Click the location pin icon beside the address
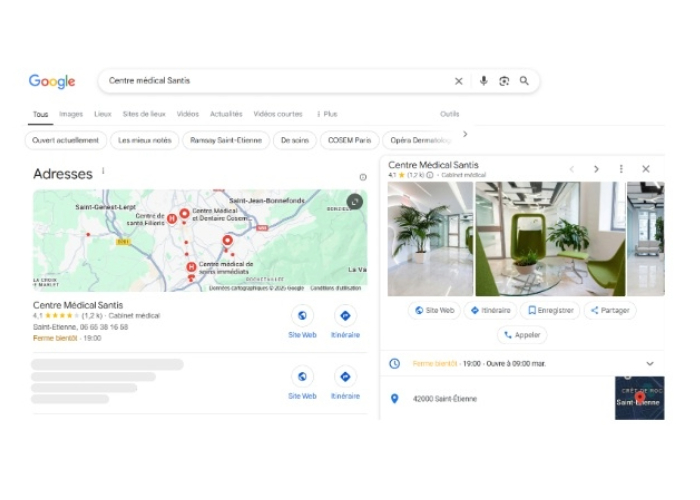 click(x=395, y=399)
